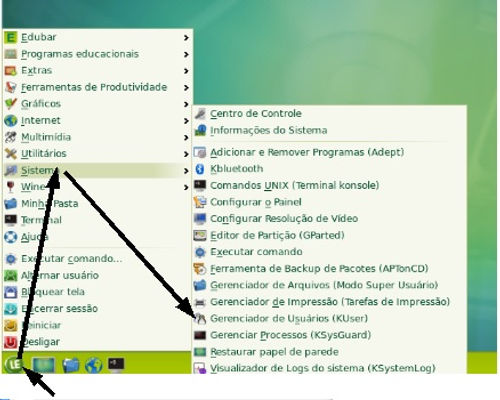Click the Edubar green E icon

point(11,37)
